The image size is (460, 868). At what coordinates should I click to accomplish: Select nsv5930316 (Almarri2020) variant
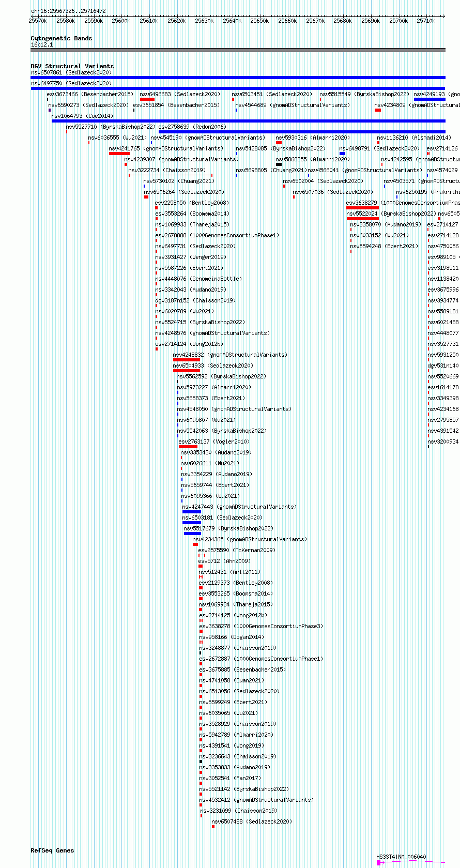tap(313, 138)
